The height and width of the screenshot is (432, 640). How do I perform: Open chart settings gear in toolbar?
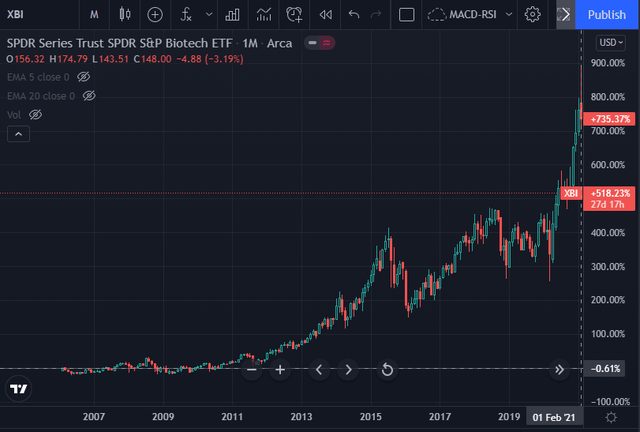532,15
